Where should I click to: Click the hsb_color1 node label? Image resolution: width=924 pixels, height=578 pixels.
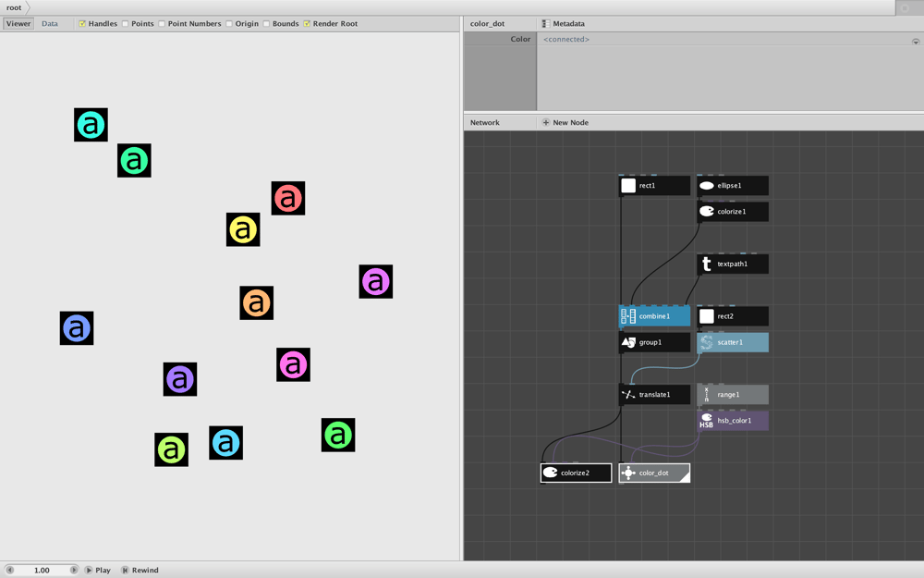[735, 421]
